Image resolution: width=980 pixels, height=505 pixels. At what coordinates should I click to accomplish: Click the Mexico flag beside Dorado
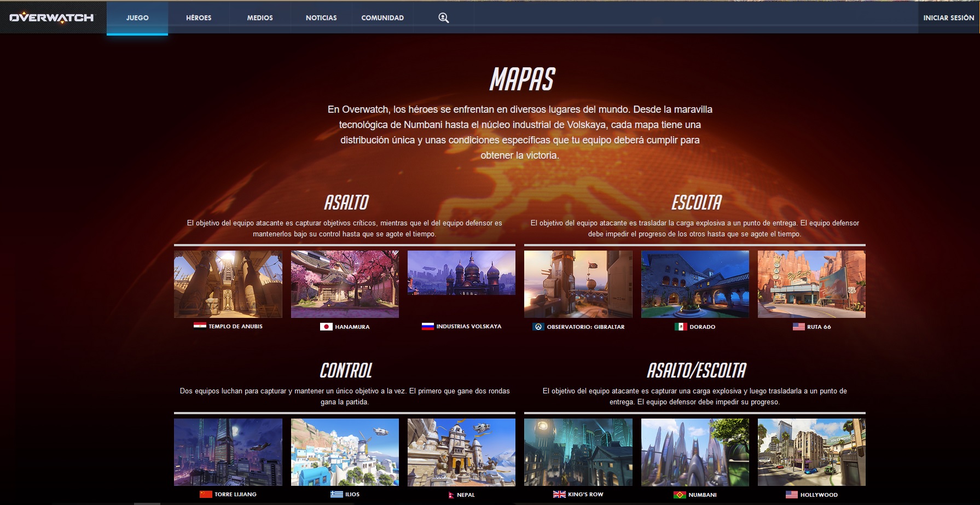[x=681, y=327]
